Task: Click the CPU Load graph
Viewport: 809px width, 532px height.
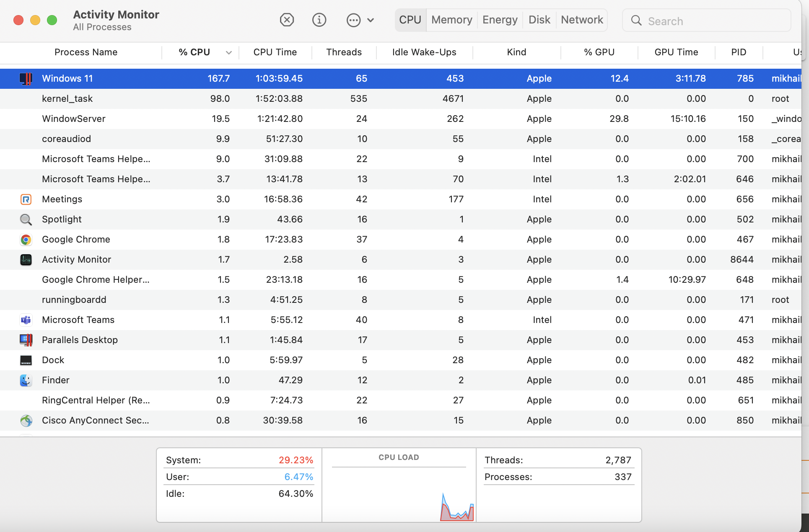Action: (x=399, y=494)
